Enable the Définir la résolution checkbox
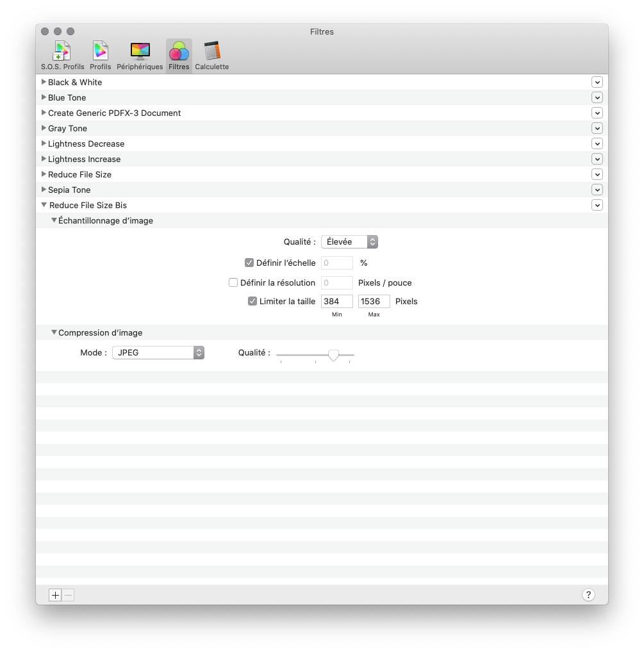The image size is (644, 652). coord(233,282)
